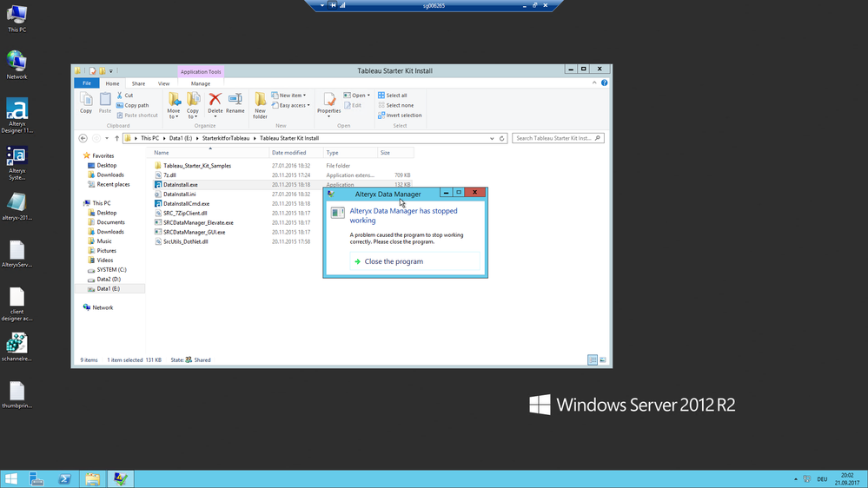Switch to the Share ribbon tab
The image size is (868, 488).
click(138, 83)
